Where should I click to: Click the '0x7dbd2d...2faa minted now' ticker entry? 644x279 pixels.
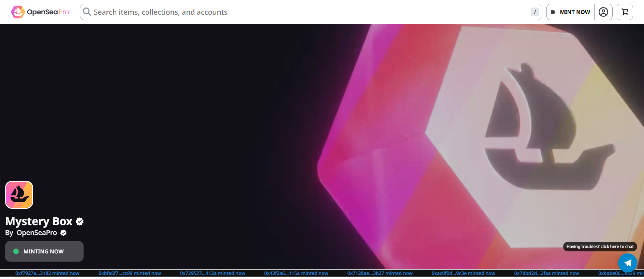(x=547, y=273)
